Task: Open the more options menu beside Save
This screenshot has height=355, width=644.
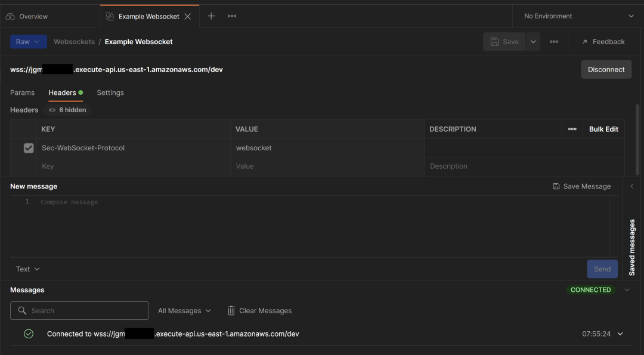Action: point(554,42)
